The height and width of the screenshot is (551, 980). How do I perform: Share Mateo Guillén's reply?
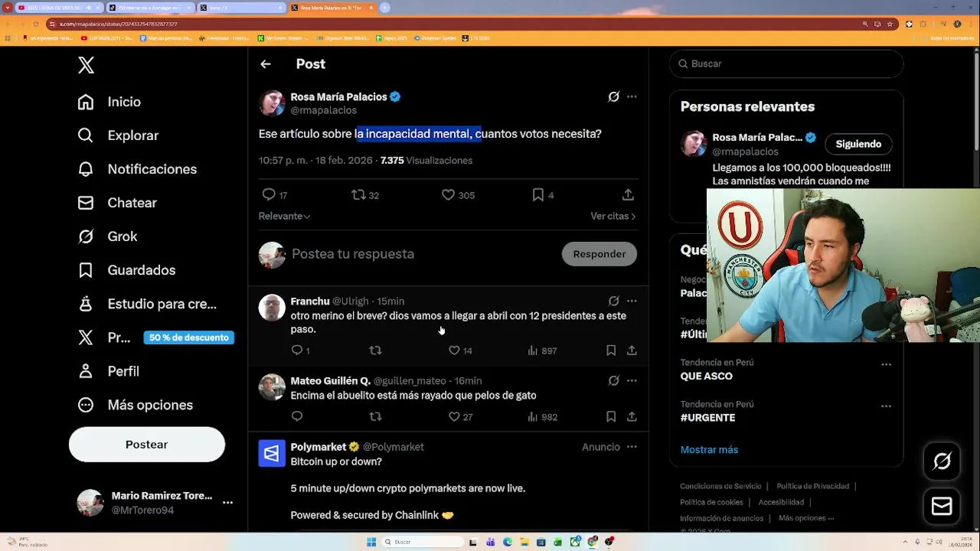click(632, 417)
